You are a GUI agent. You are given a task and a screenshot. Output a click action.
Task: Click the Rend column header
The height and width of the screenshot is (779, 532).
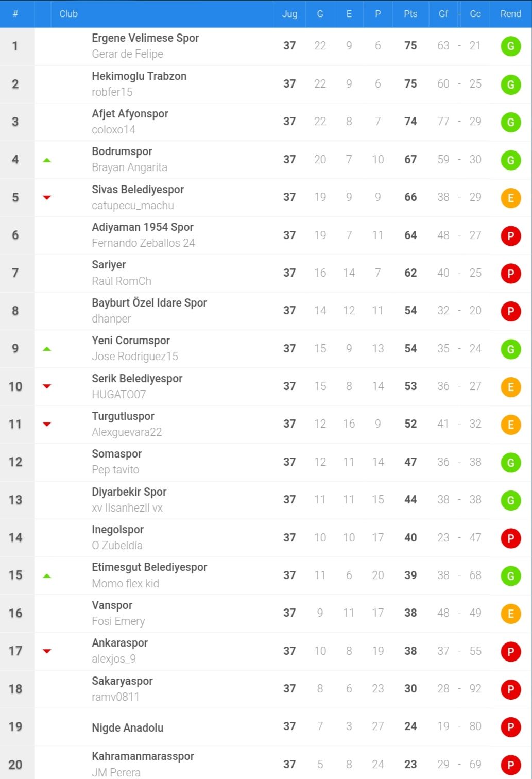click(510, 14)
